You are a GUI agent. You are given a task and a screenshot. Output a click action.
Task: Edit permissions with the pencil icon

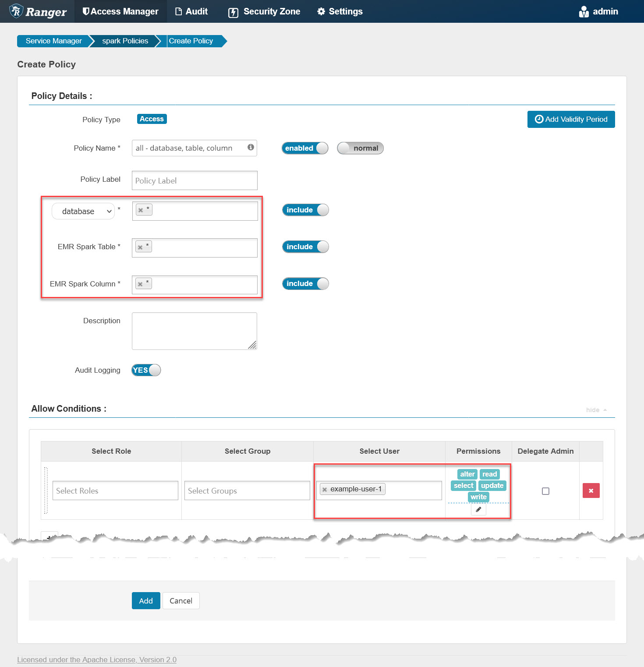[478, 509]
